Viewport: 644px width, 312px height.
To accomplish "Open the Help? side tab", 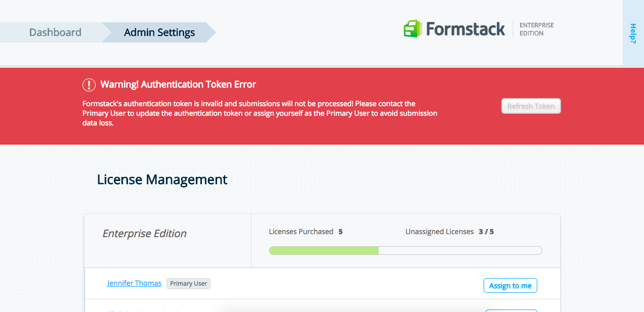I will [x=633, y=33].
